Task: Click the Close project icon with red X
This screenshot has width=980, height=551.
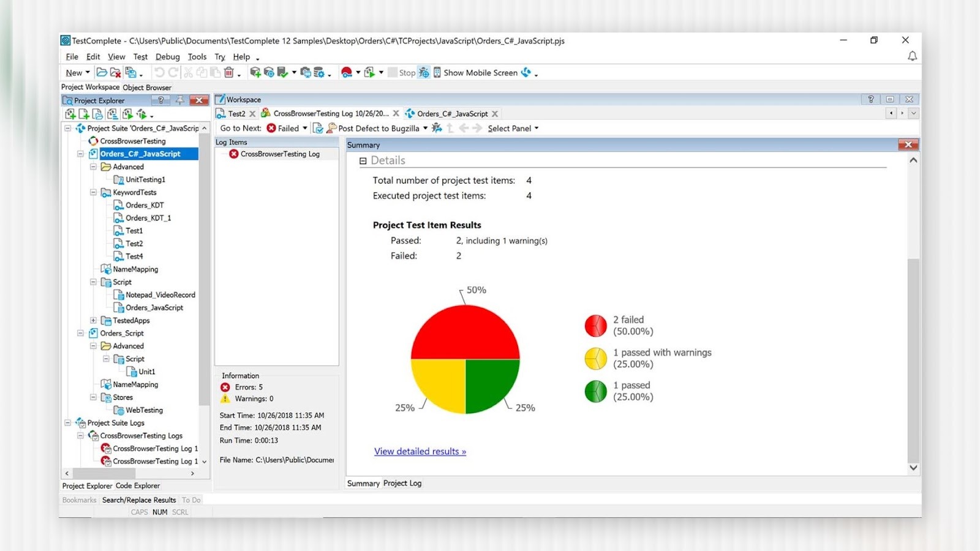Action: point(115,72)
